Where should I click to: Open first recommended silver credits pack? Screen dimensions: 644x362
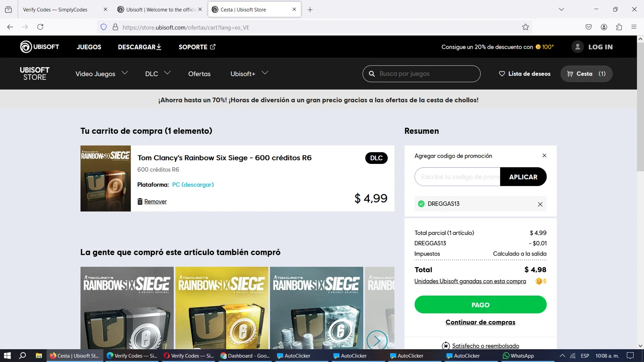click(x=127, y=308)
